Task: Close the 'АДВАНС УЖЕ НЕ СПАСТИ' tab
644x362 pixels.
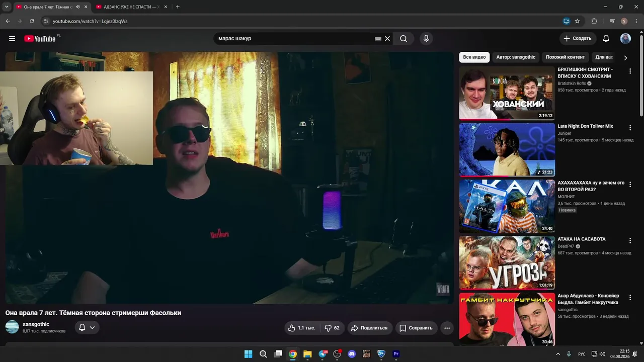Action: click(166, 7)
